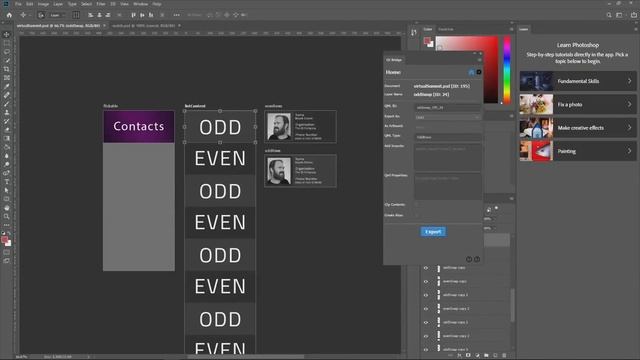Click the align bottom edges icon
Image resolution: width=640 pixels, height=360 pixels.
151,15
